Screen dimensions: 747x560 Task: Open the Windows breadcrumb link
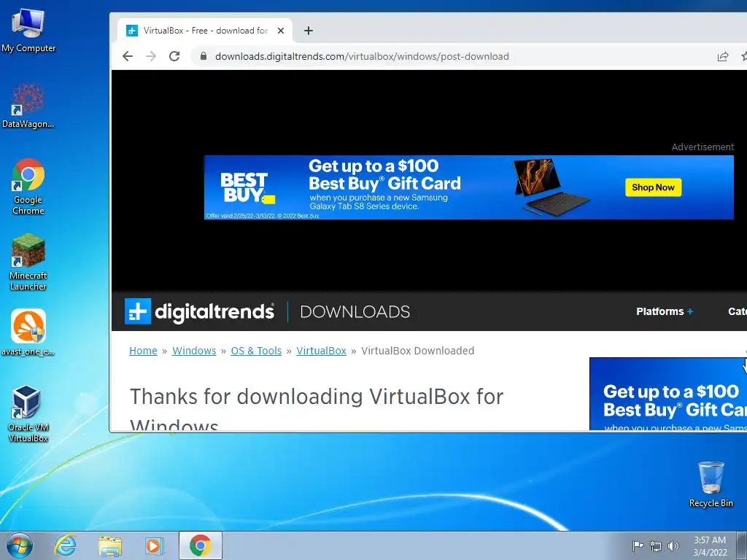[194, 351]
